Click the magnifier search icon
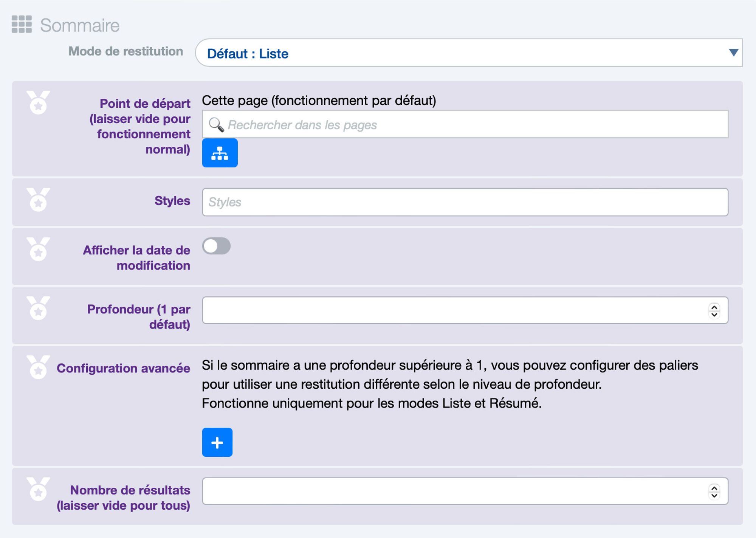756x538 pixels. click(216, 125)
